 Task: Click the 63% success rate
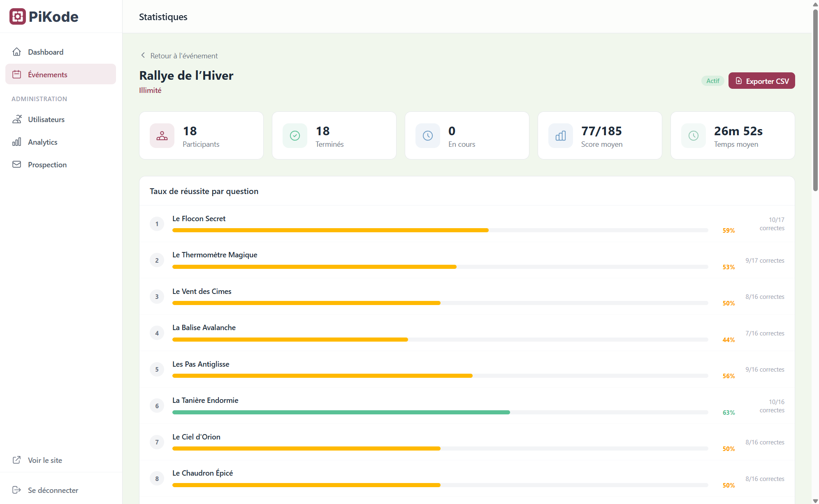(x=729, y=413)
